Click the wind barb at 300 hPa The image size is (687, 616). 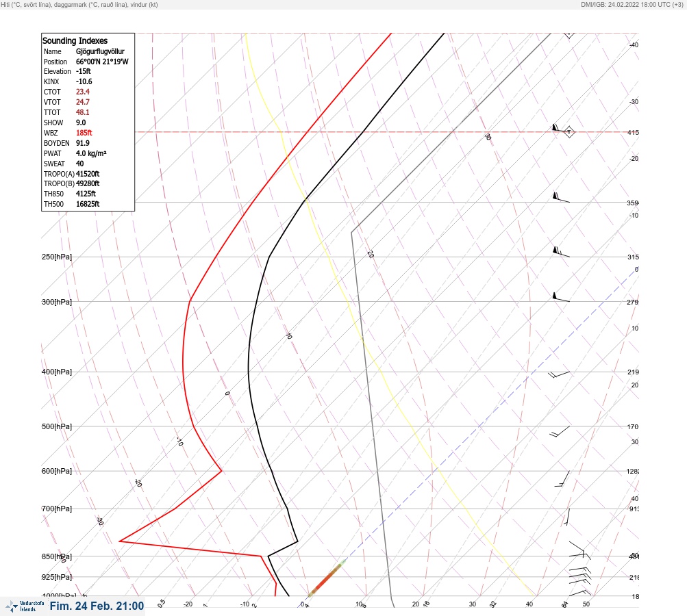coord(561,297)
